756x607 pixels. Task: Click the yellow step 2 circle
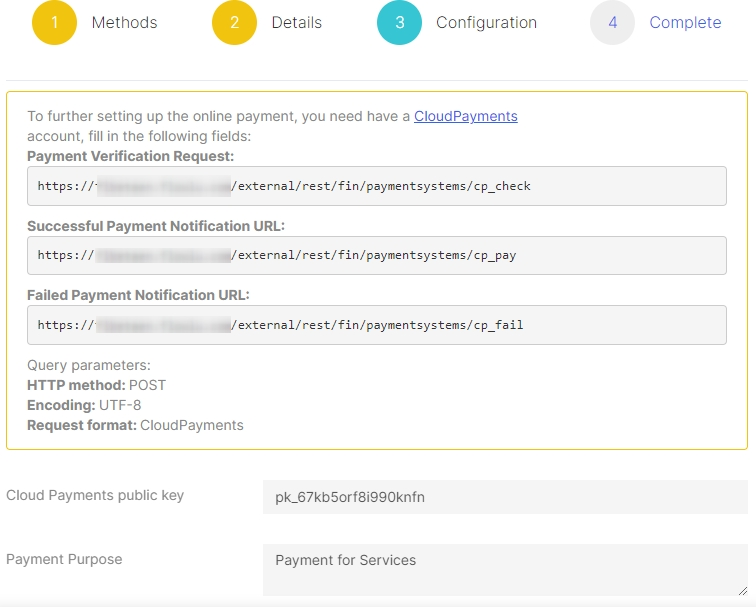[234, 23]
